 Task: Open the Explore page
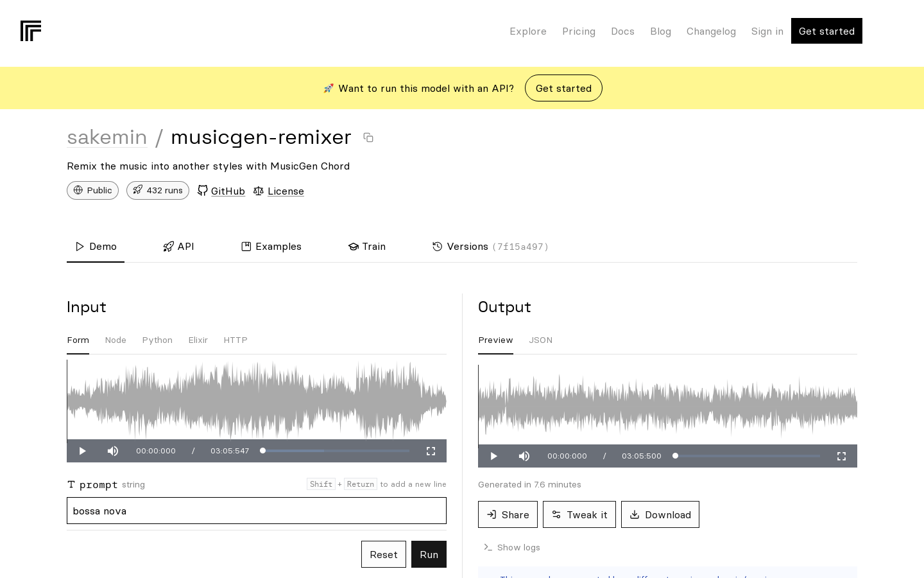[x=528, y=31]
